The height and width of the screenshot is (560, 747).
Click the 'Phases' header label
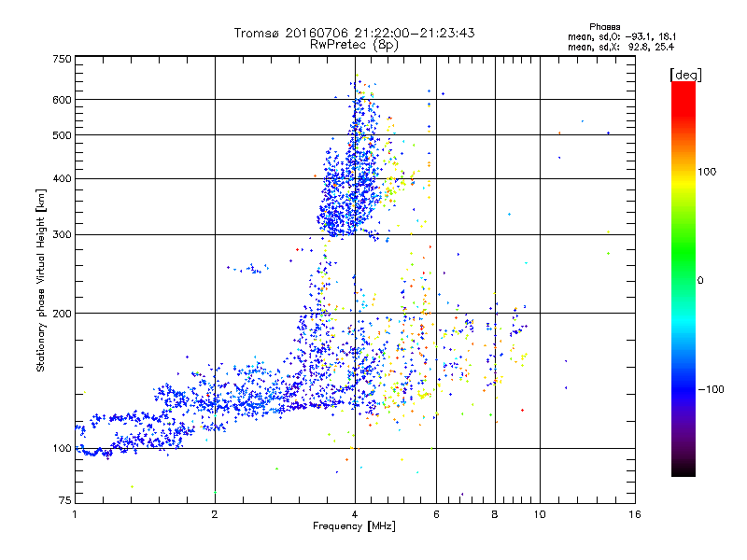pos(604,27)
